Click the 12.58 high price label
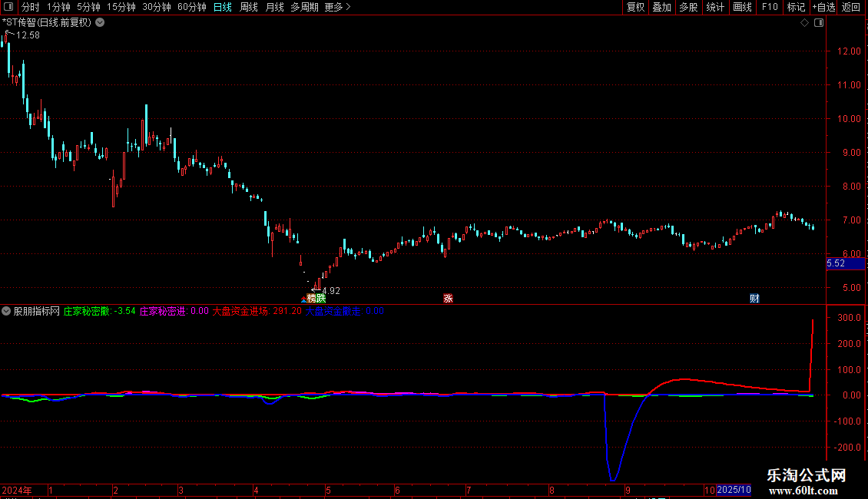Screen dimensions: 868x499 pos(28,35)
